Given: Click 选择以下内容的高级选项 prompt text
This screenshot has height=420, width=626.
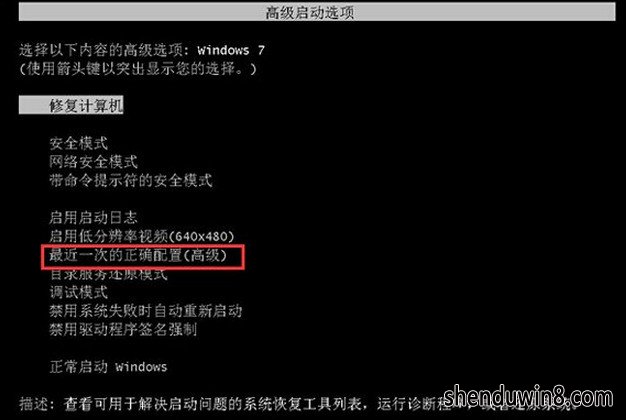Looking at the screenshot, I should pos(101,50).
